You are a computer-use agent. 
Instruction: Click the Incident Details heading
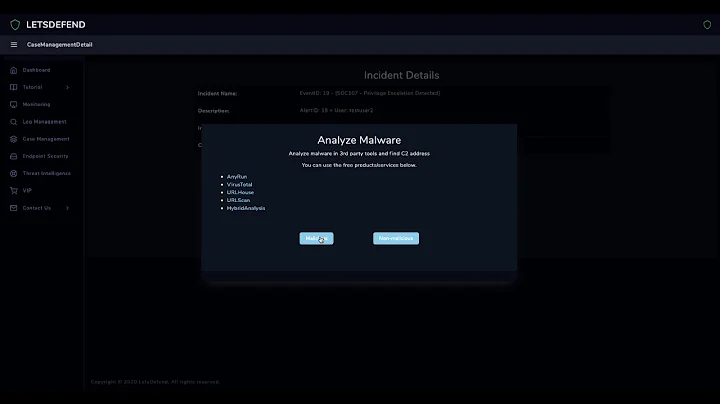[x=401, y=75]
